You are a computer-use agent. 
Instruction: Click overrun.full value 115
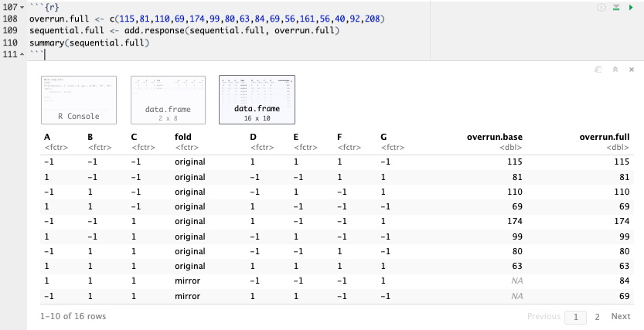[622, 162]
